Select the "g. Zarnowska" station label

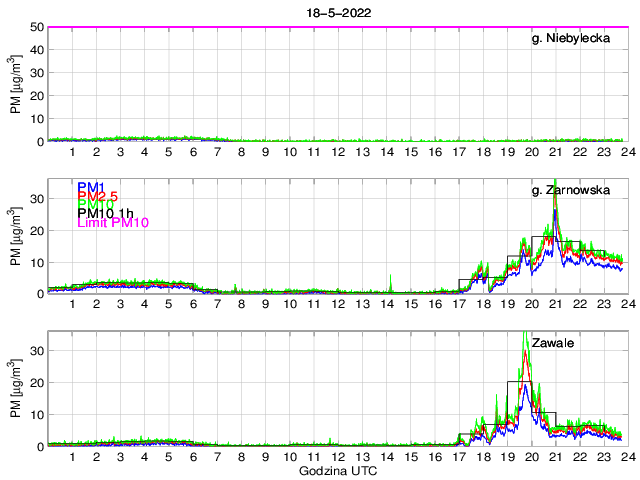pyautogui.click(x=571, y=190)
